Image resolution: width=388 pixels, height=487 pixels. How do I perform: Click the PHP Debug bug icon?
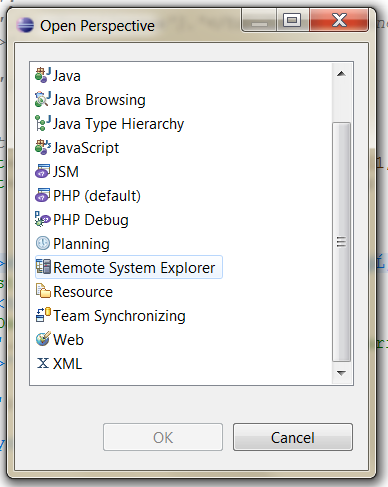[x=43, y=219]
